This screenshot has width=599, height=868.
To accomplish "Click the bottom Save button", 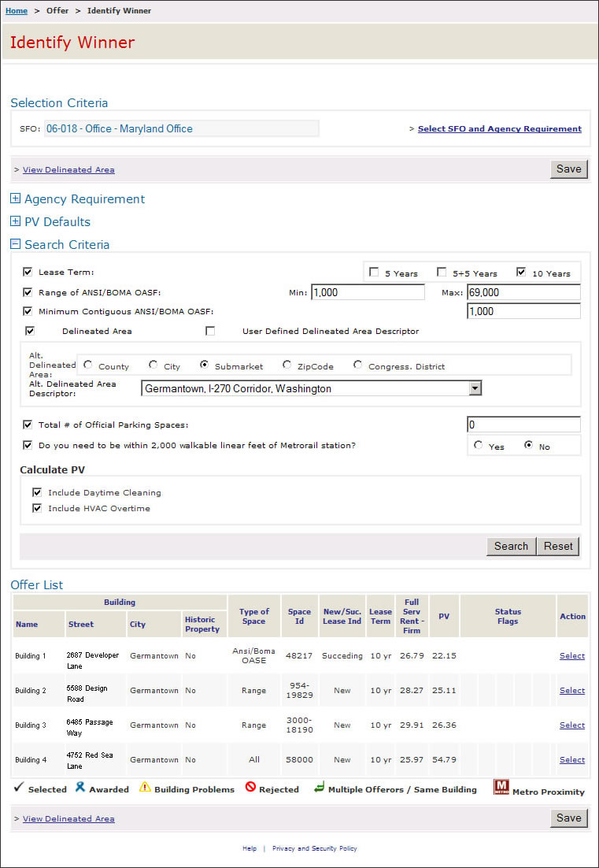I will 568,818.
